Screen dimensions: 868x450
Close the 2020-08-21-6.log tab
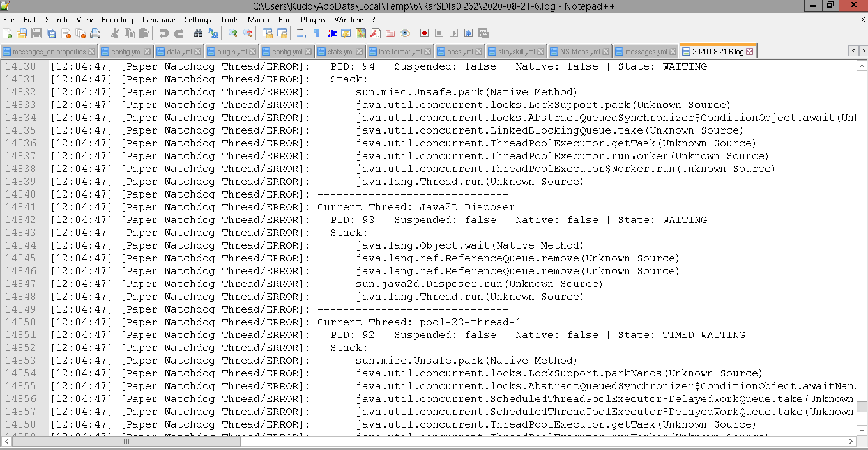750,52
